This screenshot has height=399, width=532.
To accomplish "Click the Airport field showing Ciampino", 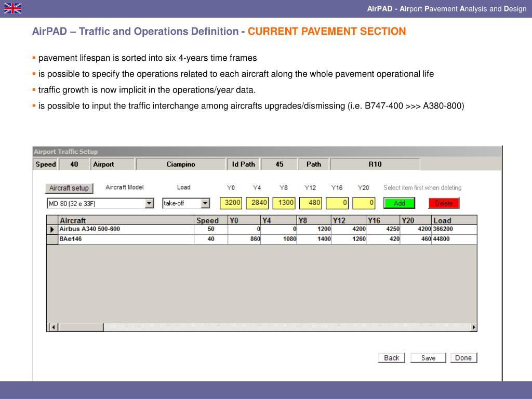I will pyautogui.click(x=181, y=164).
